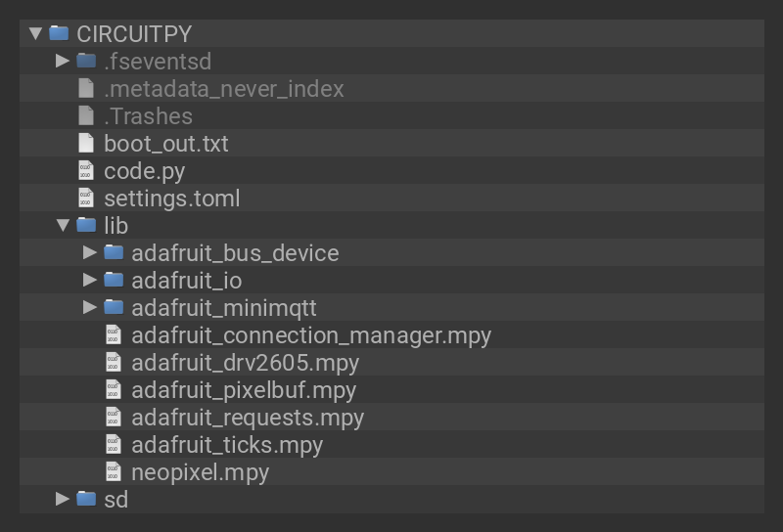
Task: Expand the adafruit_bus_device folder
Action: point(90,252)
